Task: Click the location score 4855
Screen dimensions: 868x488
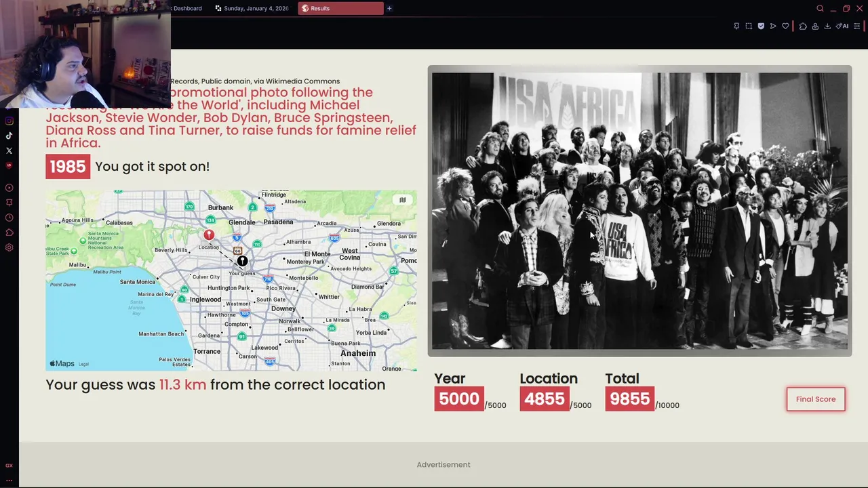Action: pos(545,399)
